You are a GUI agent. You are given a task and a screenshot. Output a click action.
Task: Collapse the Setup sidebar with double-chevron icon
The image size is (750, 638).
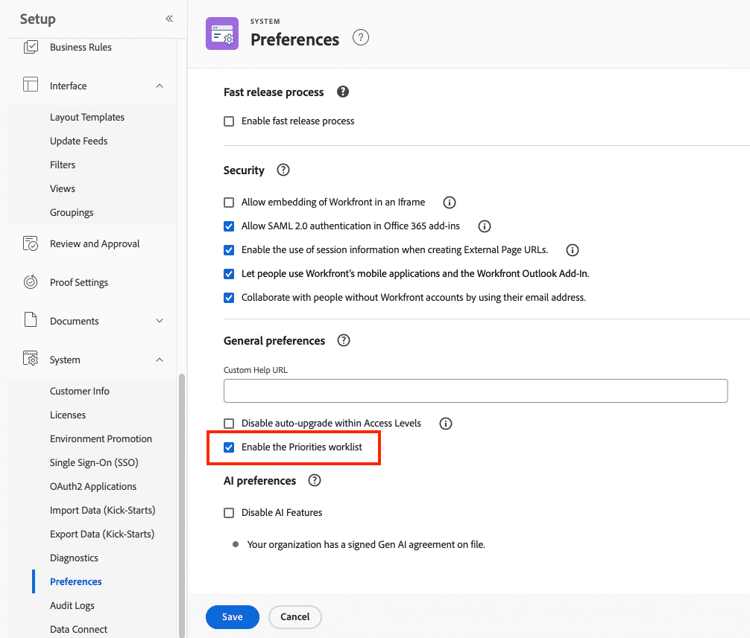click(169, 19)
